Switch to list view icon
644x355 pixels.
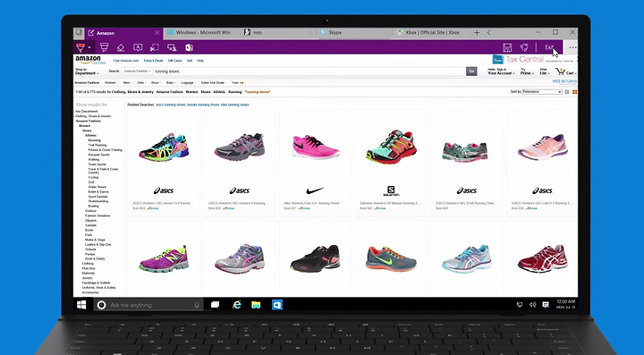pyautogui.click(x=567, y=92)
